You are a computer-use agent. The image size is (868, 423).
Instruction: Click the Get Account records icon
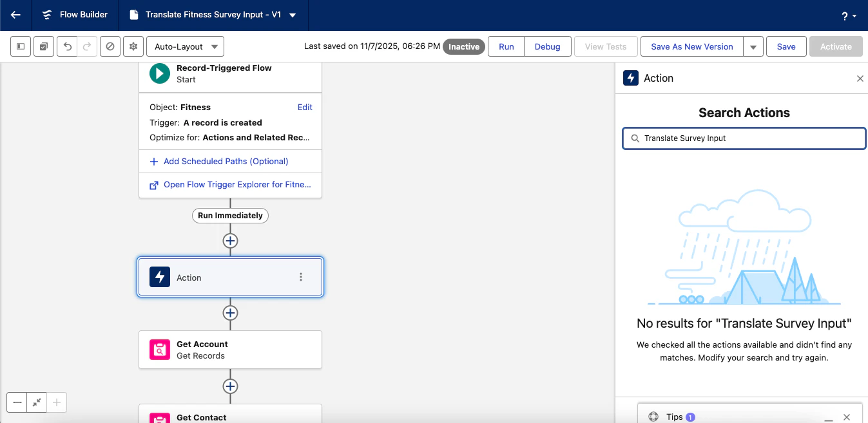[x=160, y=350]
